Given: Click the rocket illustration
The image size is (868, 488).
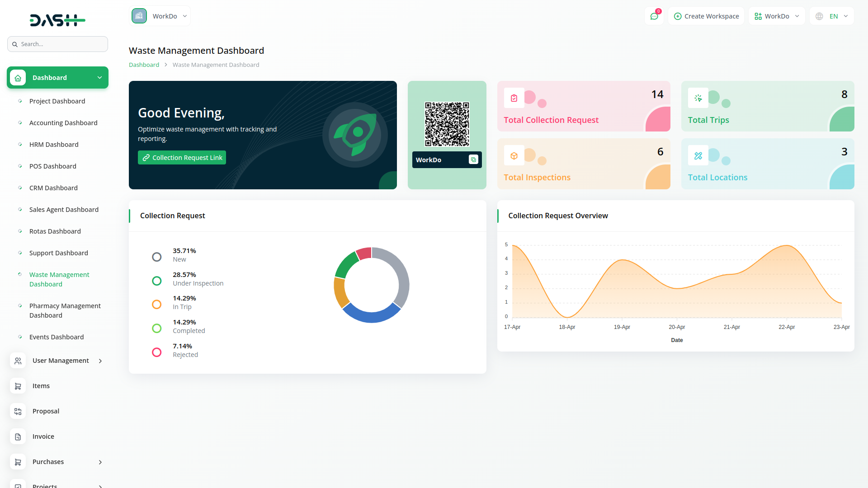Looking at the screenshot, I should [x=355, y=135].
